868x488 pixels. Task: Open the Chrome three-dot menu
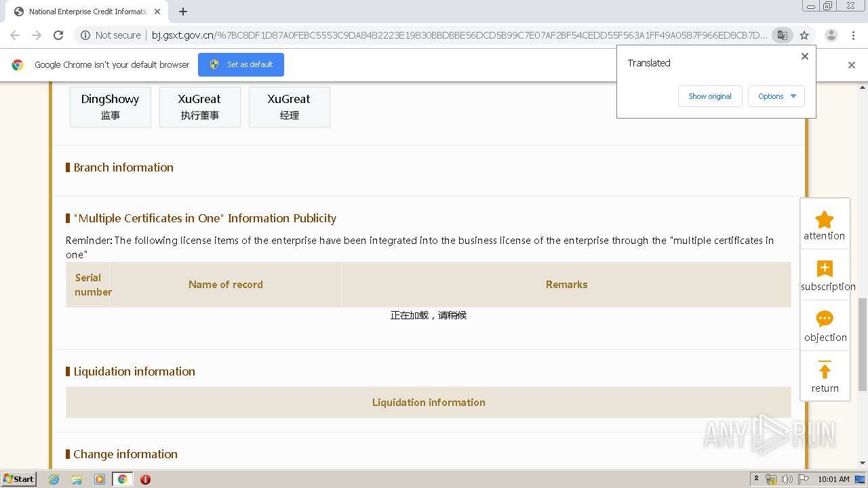(853, 35)
